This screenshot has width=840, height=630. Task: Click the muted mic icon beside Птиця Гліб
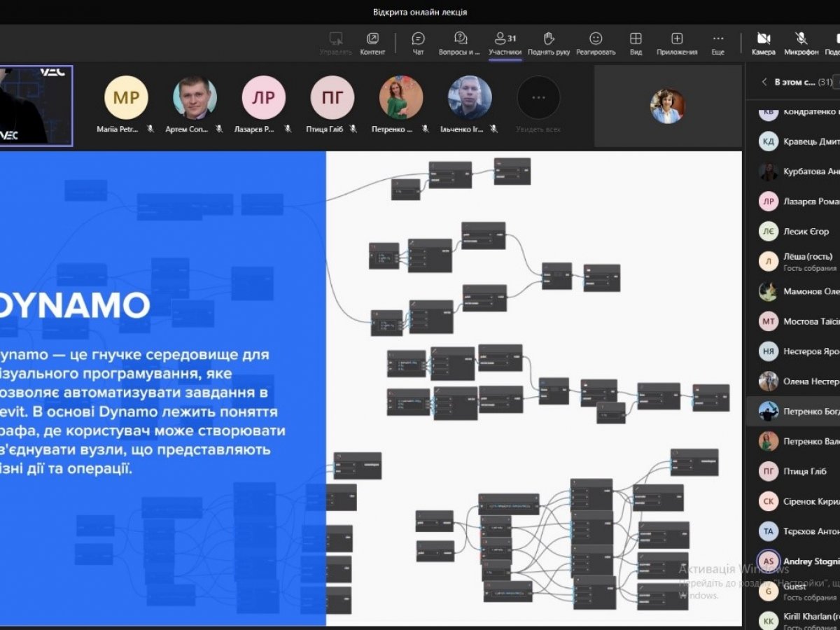[354, 129]
